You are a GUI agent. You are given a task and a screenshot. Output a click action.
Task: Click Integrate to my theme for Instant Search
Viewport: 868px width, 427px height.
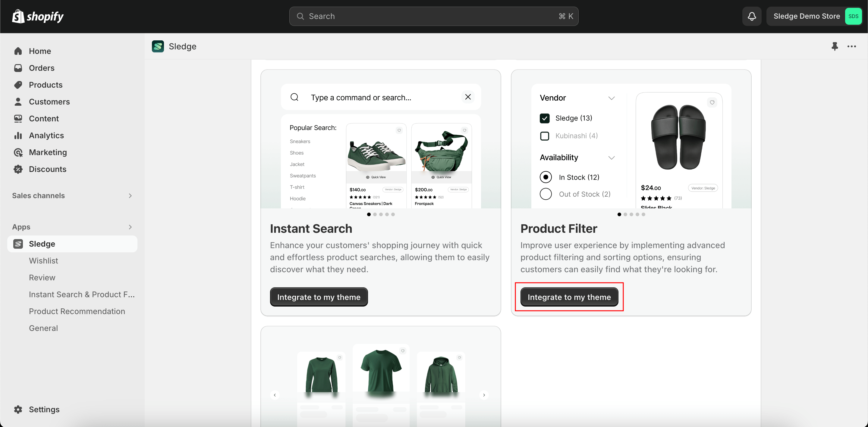point(319,297)
